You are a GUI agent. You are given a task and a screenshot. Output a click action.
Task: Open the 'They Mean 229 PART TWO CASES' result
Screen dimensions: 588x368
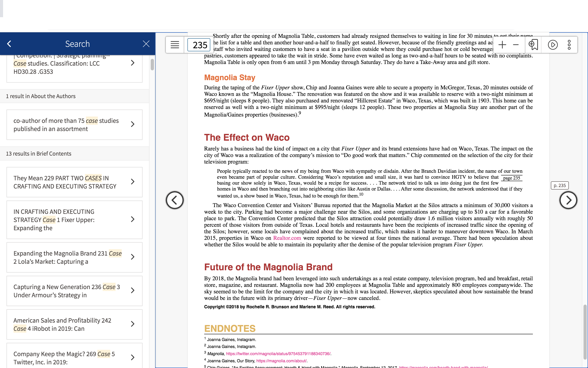tap(74, 182)
